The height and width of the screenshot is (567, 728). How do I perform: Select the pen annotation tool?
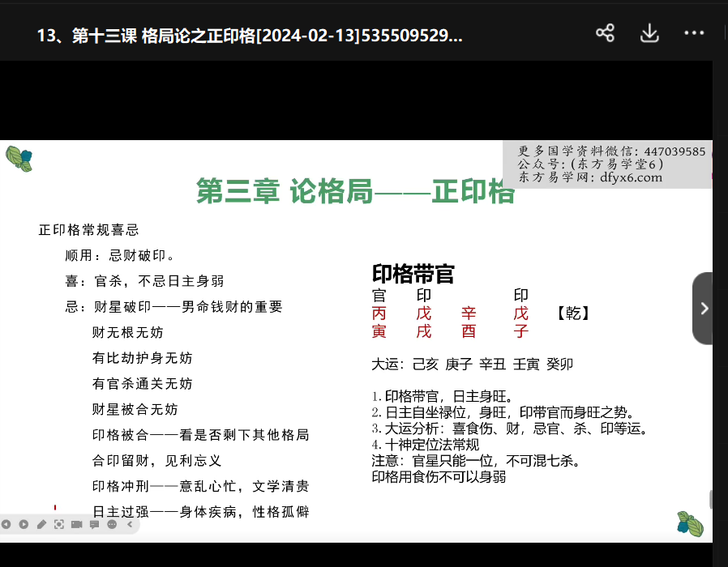click(x=41, y=524)
